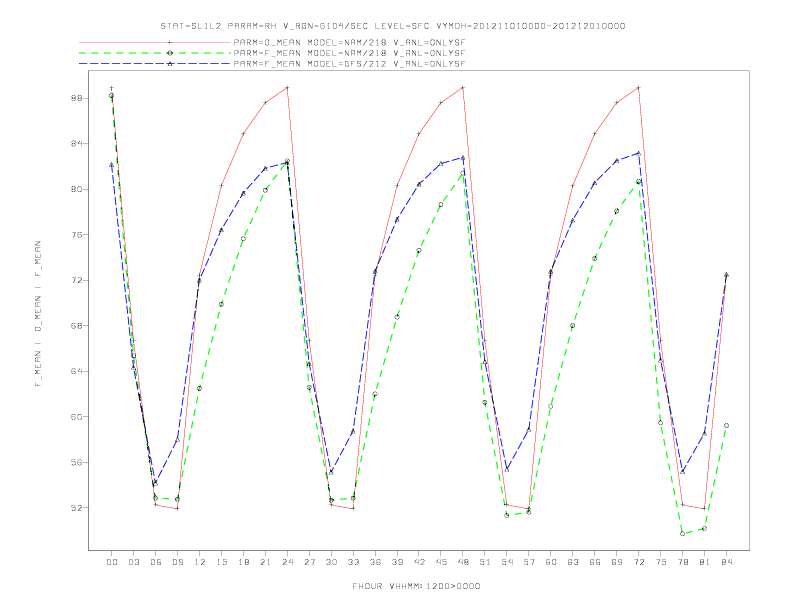
Task: Click green circle data point at hour 84
Action: [726, 426]
